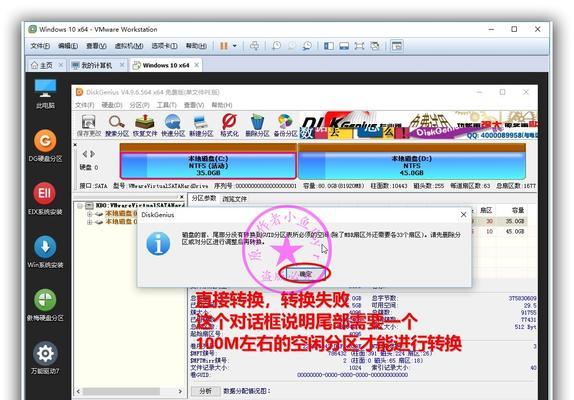Click the 格式化 toolbar icon
The width and height of the screenshot is (574, 400).
229,125
